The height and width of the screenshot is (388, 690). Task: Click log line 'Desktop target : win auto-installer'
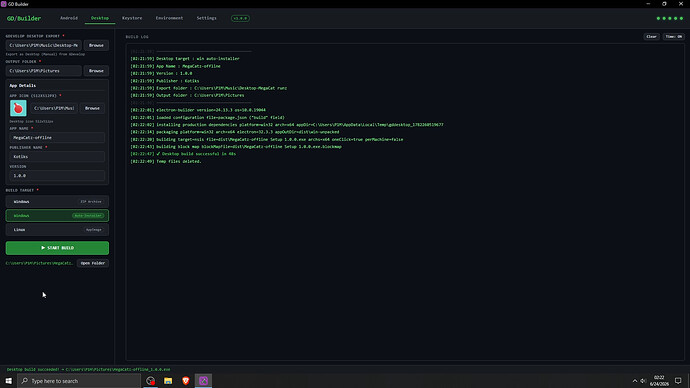click(x=185, y=59)
